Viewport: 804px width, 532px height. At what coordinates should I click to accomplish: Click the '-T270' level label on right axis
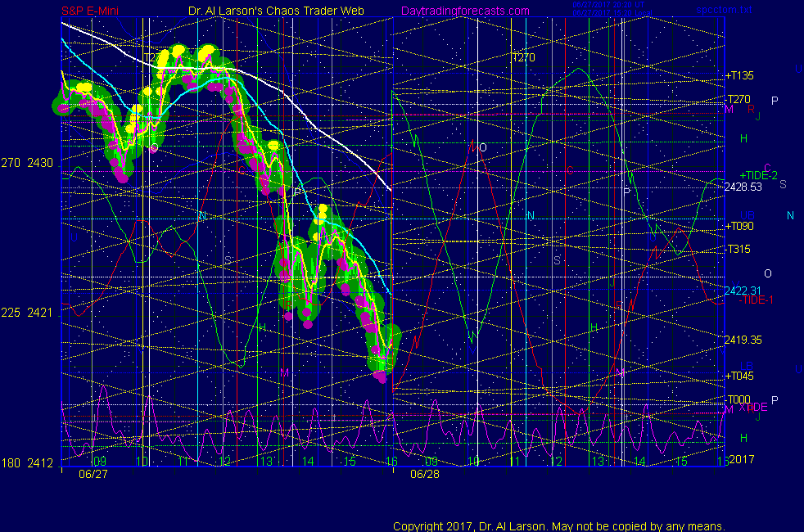click(x=739, y=99)
